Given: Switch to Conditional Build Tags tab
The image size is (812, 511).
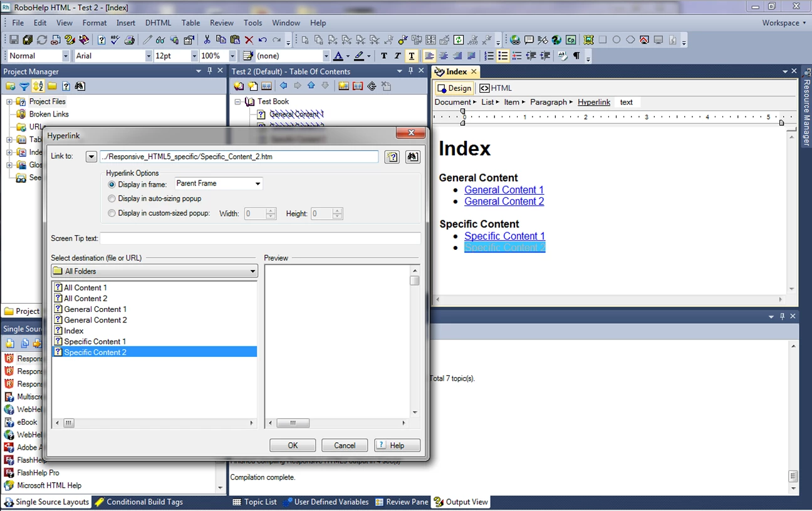Looking at the screenshot, I should coord(138,502).
